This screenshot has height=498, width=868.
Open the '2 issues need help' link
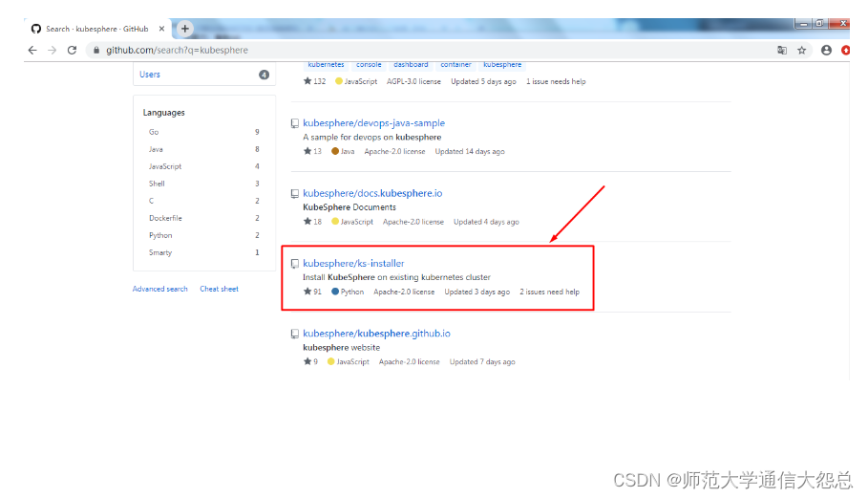click(550, 292)
